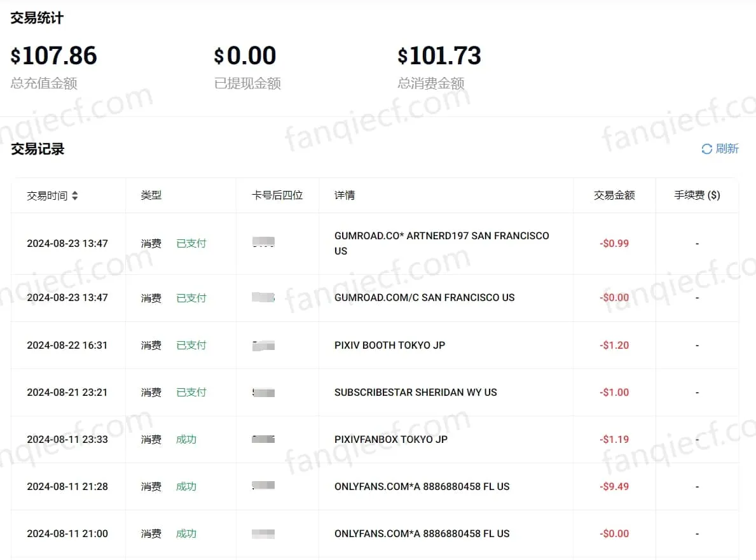Select the GUMROAD.COM/C SAN FRANCISCO US entry
The height and width of the screenshot is (560, 756).
pyautogui.click(x=424, y=298)
